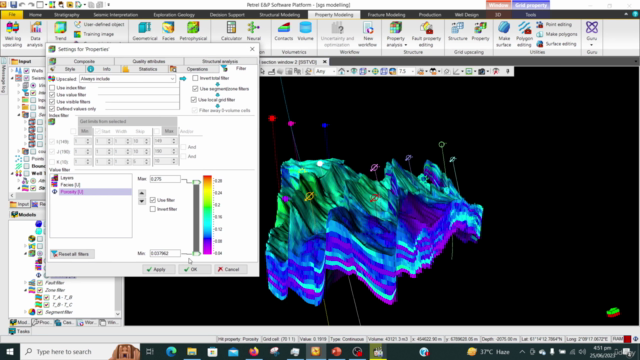Screen dimensions: 640x360
Task: Open Volume calculation tool
Action: click(305, 31)
